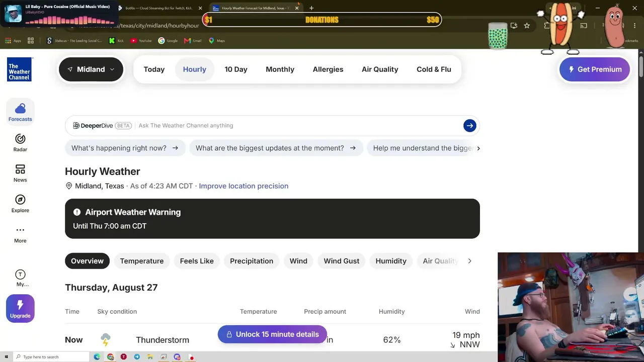Open the YouTube bookmark

tap(141, 41)
